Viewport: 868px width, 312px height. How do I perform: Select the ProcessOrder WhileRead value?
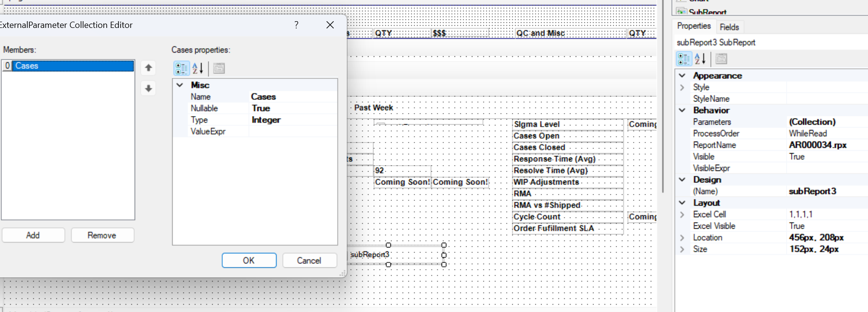827,133
